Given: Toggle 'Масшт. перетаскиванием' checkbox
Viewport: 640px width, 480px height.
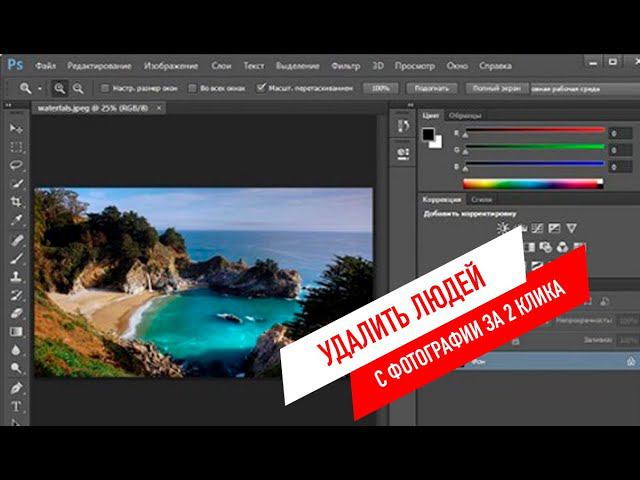Looking at the screenshot, I should click(261, 88).
